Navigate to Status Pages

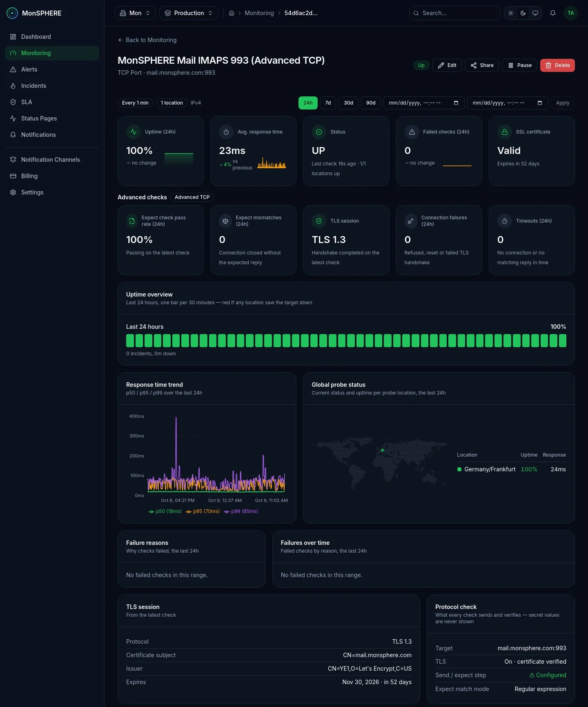52,118
